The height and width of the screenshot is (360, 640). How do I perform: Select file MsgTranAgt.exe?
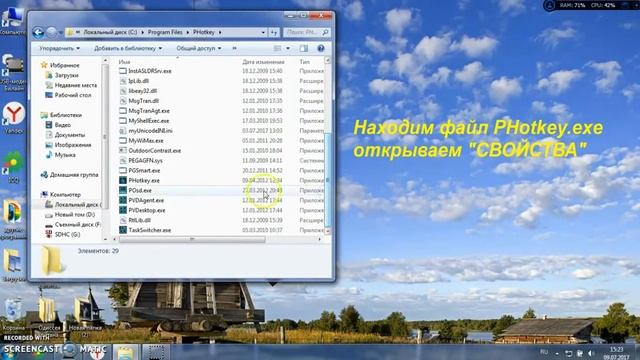pos(149,111)
